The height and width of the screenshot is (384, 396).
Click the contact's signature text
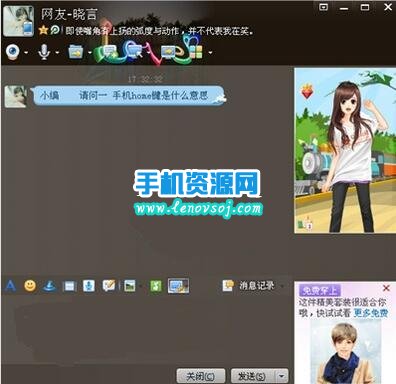(159, 31)
